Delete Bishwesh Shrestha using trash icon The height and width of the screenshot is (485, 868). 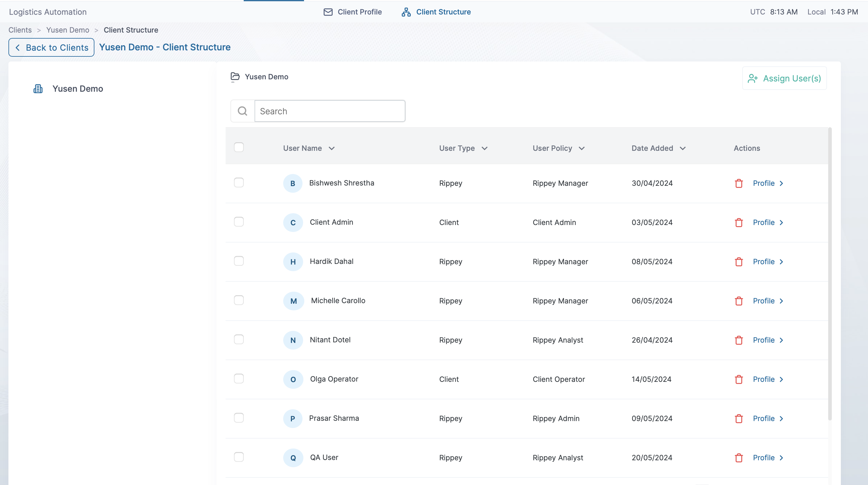click(739, 183)
